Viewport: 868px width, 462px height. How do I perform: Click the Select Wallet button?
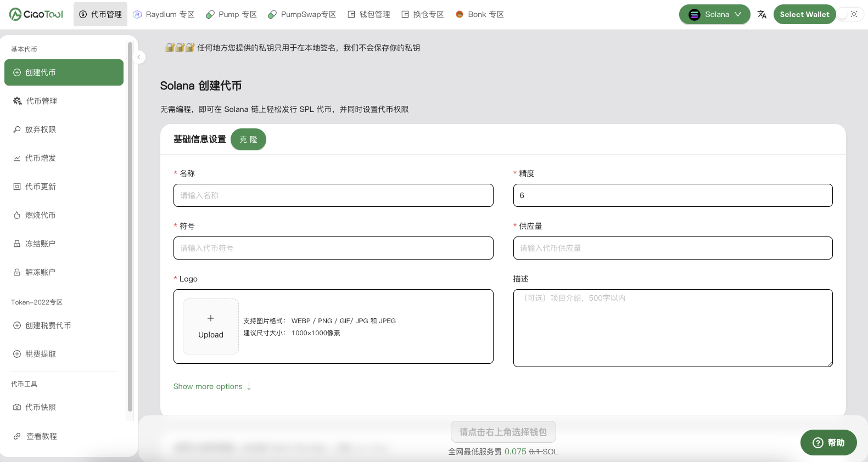[804, 14]
